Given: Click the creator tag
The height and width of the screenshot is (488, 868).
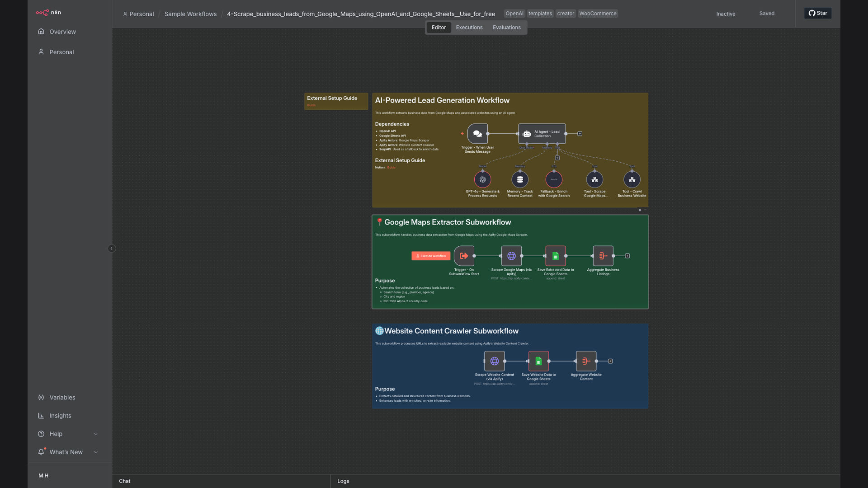Looking at the screenshot, I should pos(566,14).
